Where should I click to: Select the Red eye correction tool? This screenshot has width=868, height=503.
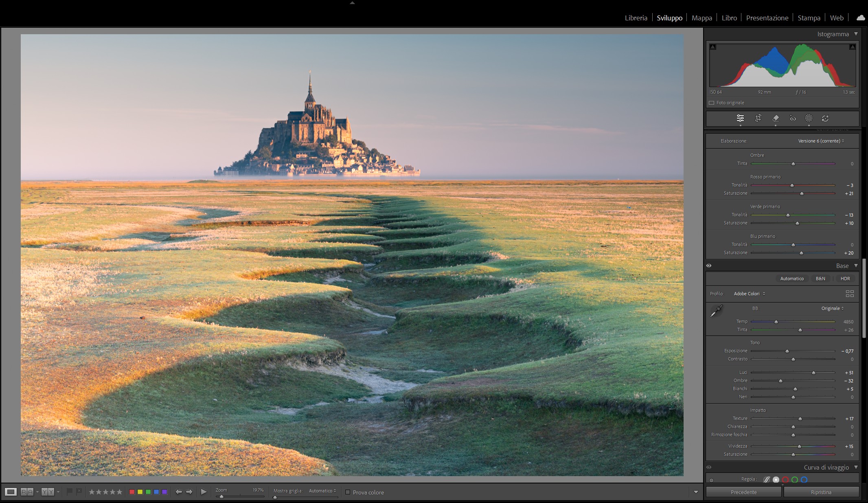[793, 119]
